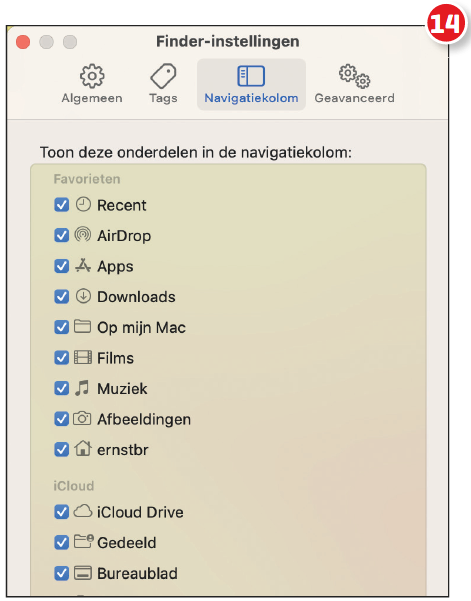Click the Finder-instellingen window title
Screen dimensions: 471x601
click(228, 41)
